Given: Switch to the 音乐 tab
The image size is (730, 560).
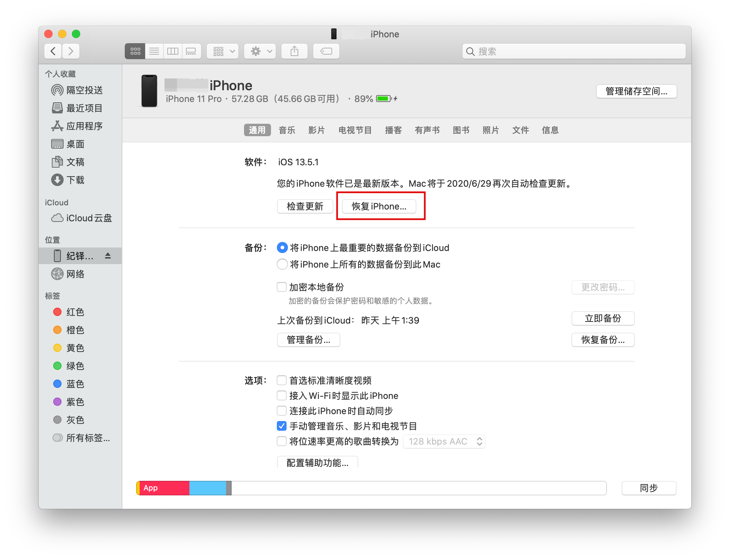Looking at the screenshot, I should tap(287, 130).
